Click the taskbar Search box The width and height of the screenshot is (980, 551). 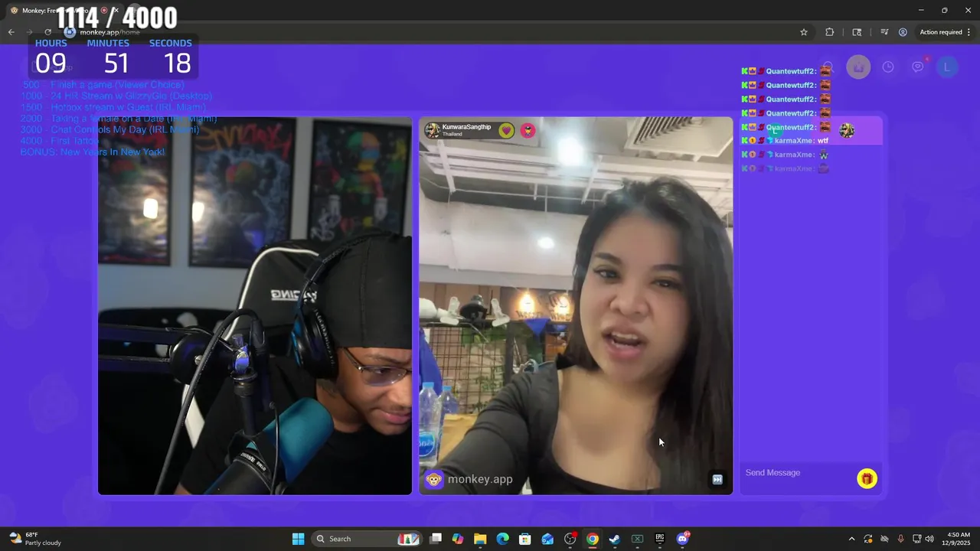click(367, 539)
